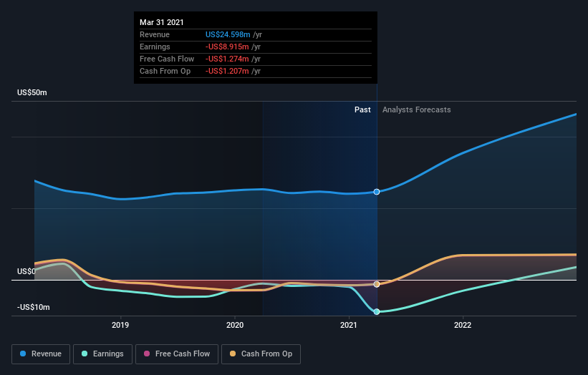Toggle the Cash From Op legend button

click(x=261, y=354)
